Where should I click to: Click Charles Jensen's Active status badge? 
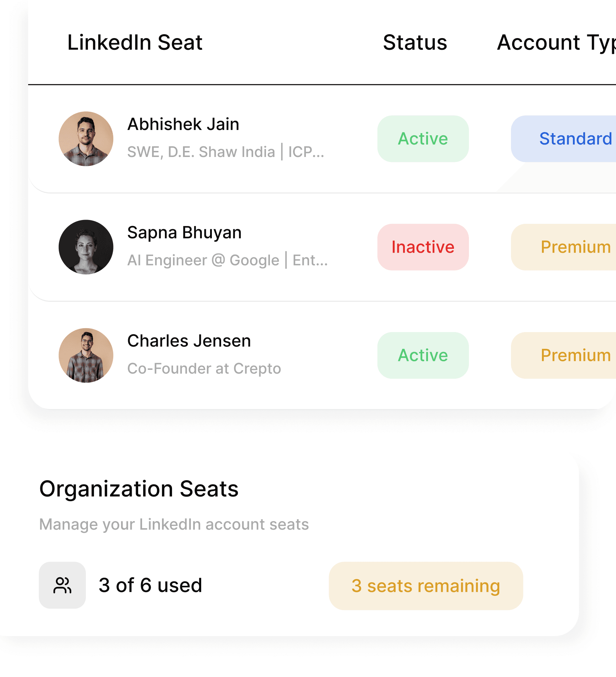tap(423, 355)
